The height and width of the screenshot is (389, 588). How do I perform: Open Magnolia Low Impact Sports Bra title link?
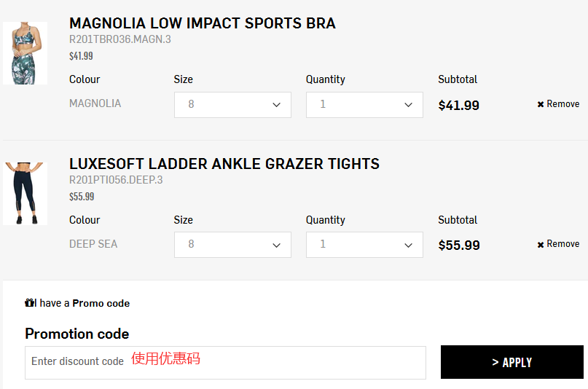pyautogui.click(x=202, y=23)
